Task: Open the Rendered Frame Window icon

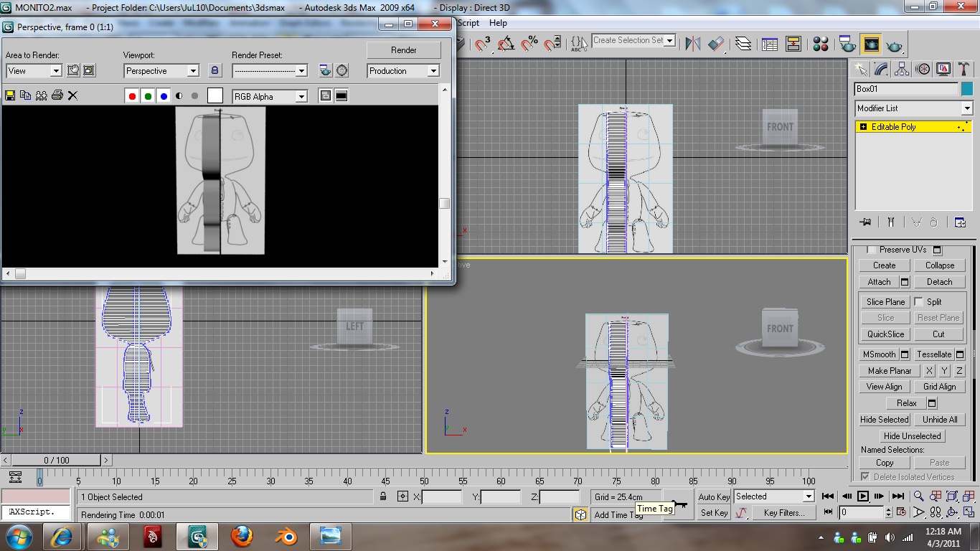Action: [871, 44]
